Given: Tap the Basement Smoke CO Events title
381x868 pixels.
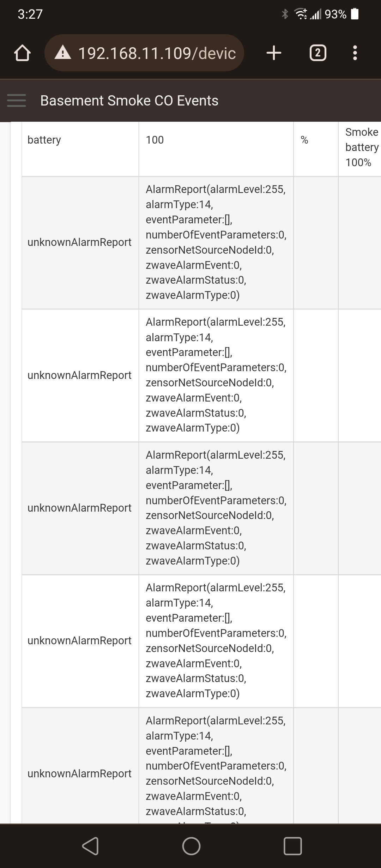Looking at the screenshot, I should (x=129, y=101).
